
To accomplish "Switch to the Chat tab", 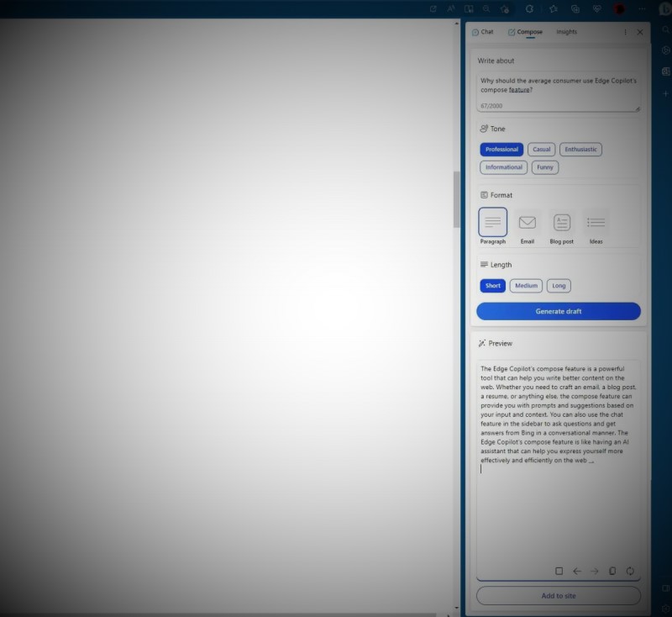I will (x=482, y=32).
